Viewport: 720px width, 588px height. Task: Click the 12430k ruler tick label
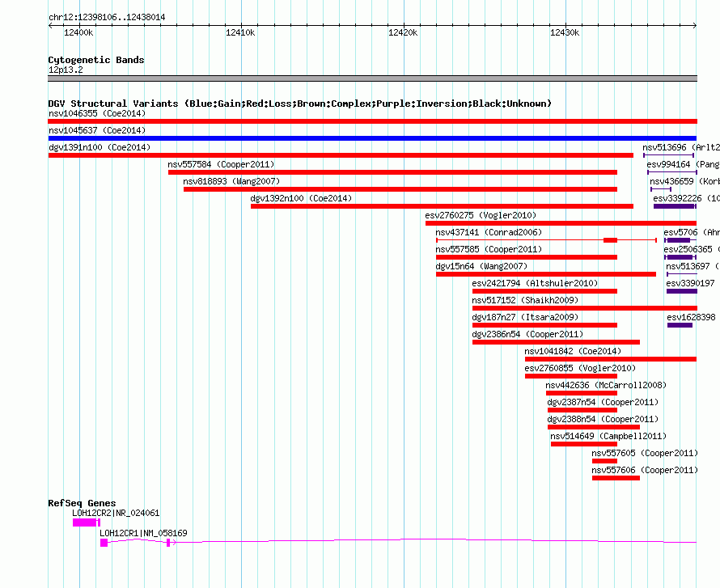tap(565, 32)
